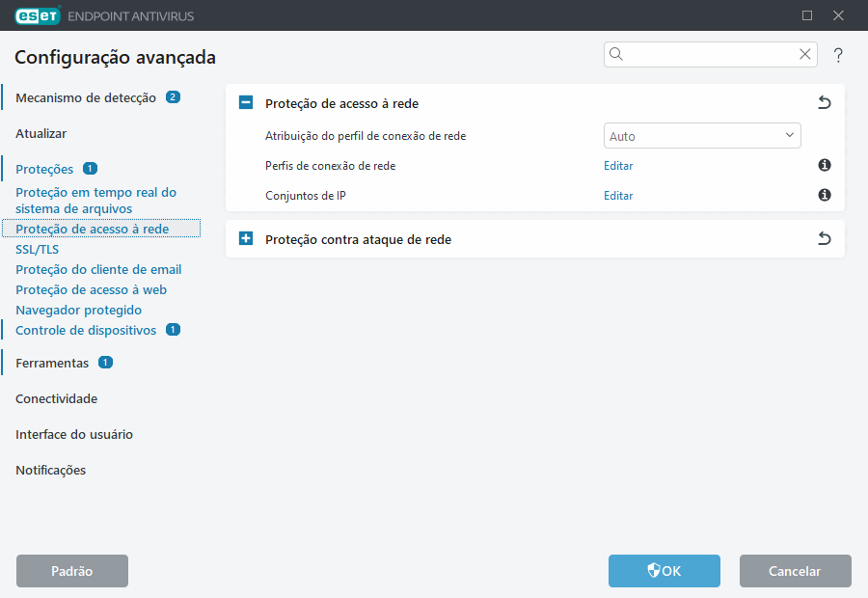Screen dimensions: 868x598
Task: Open SSL/TLS settings
Action: 37,249
